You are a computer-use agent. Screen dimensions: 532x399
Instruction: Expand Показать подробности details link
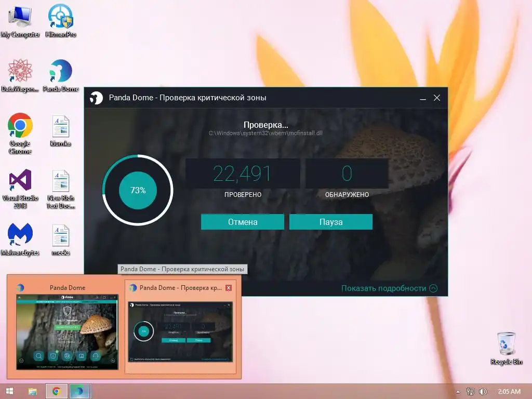pyautogui.click(x=389, y=288)
